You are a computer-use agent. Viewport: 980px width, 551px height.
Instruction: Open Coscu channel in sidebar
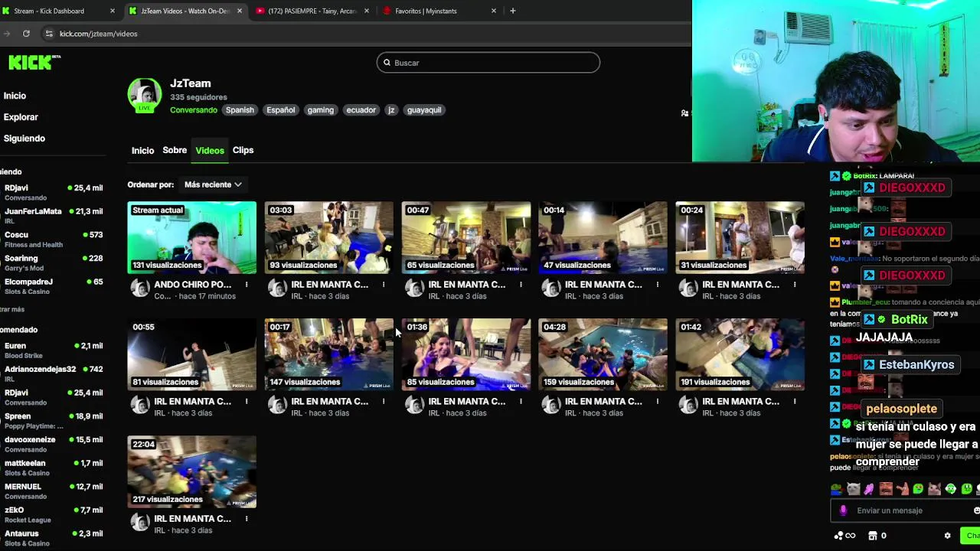pyautogui.click(x=52, y=240)
